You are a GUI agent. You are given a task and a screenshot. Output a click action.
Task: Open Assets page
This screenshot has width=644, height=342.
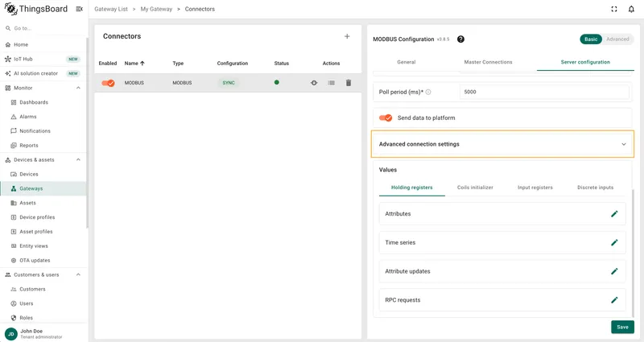(43, 203)
